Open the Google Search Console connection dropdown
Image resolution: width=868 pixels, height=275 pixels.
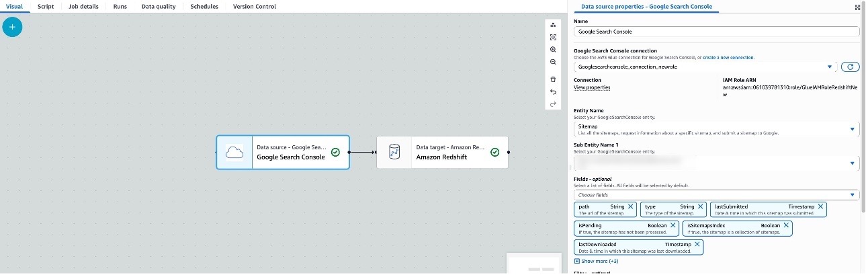(x=703, y=67)
